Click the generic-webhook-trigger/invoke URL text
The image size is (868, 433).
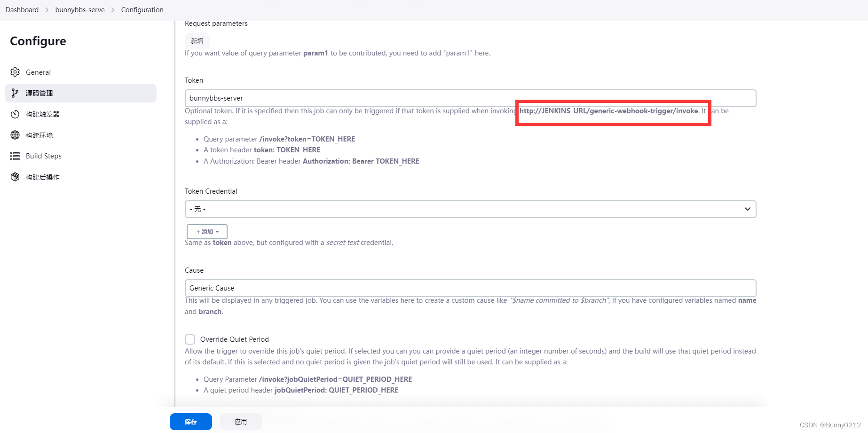609,111
